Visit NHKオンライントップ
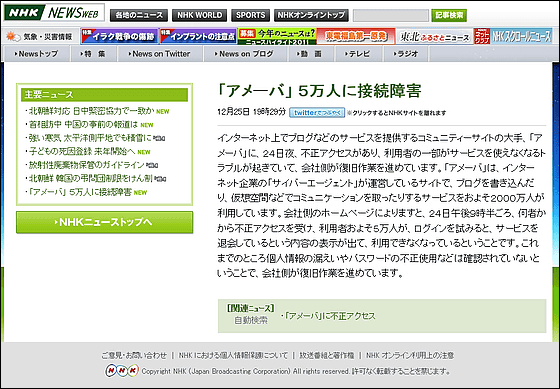Screen dimensions: 560x389 [x=311, y=15]
